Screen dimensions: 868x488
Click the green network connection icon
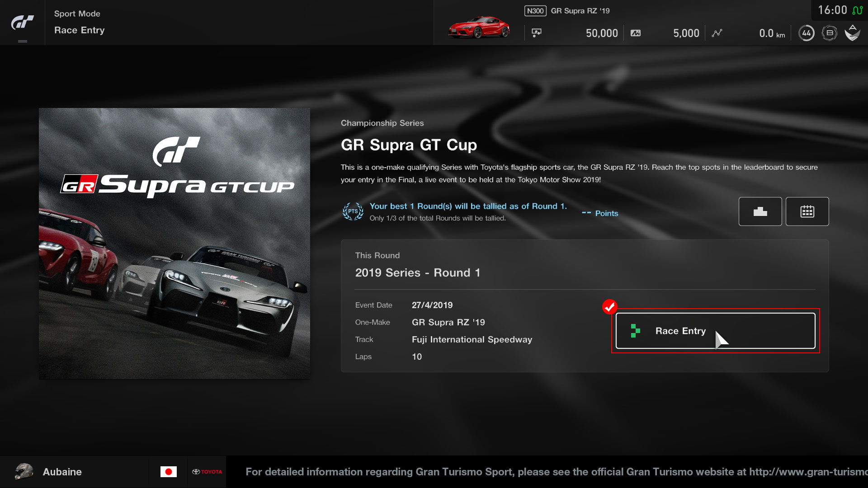[x=857, y=10]
